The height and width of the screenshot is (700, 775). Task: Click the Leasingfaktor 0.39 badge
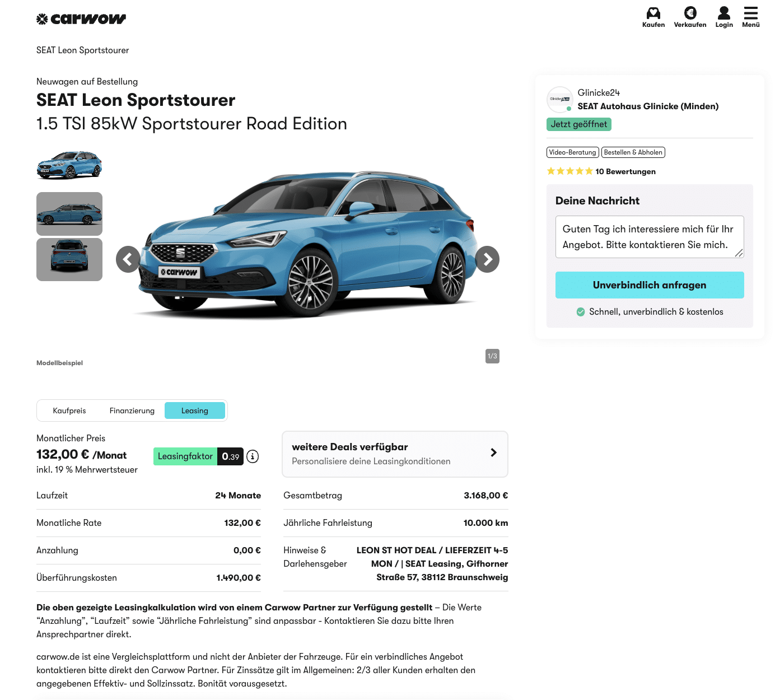pyautogui.click(x=198, y=456)
